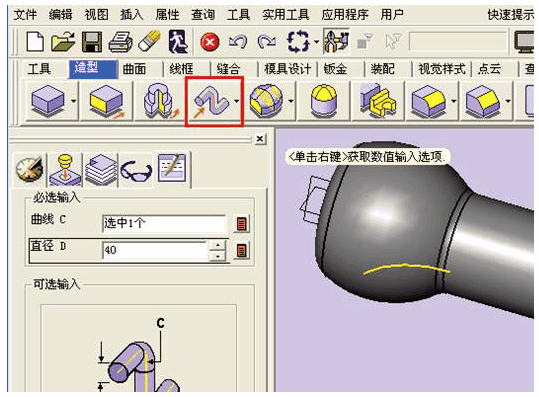Screen dimensions: 539x397
Task: Switch to the 曲面 tab
Action: pyautogui.click(x=134, y=69)
